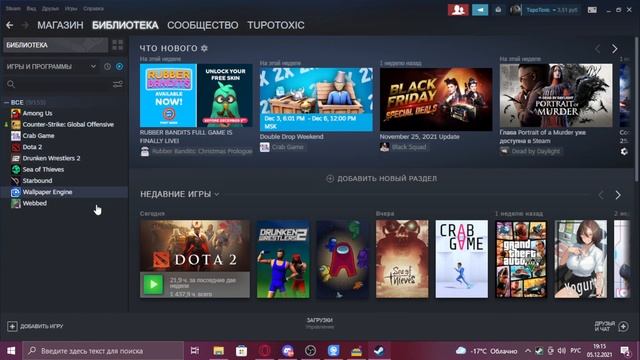Screen dimensions: 640x360
Task: Open Grand Theft Auto V cover
Action: [x=521, y=259]
